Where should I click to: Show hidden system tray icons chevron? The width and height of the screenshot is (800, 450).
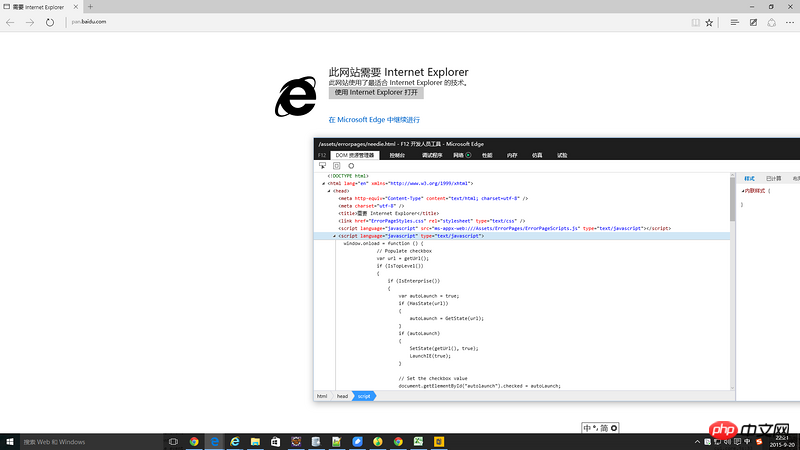pyautogui.click(x=697, y=442)
